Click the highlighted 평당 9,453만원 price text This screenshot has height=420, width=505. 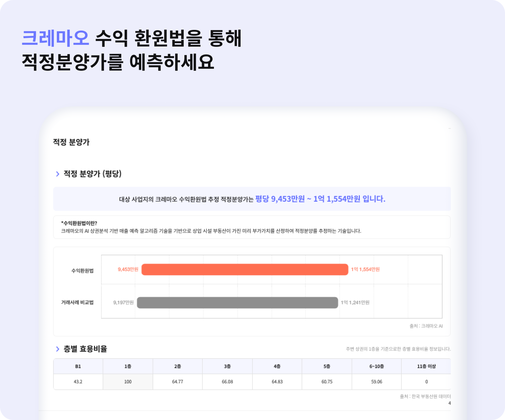click(x=280, y=199)
